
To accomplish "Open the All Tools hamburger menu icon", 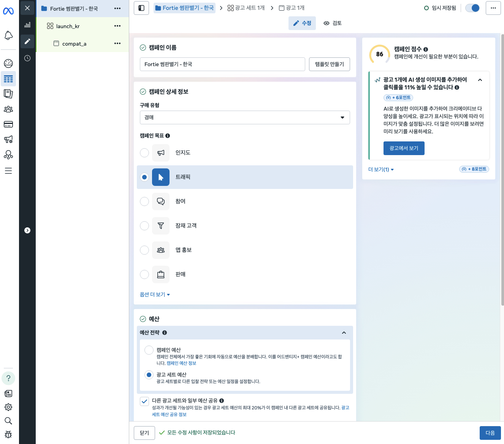I will click(8, 171).
